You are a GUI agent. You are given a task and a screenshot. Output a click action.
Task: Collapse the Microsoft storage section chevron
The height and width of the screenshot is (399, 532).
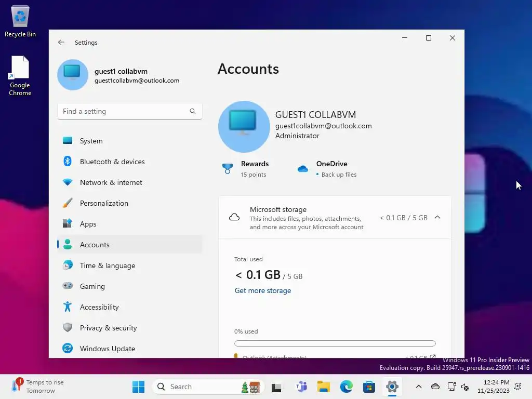437,218
